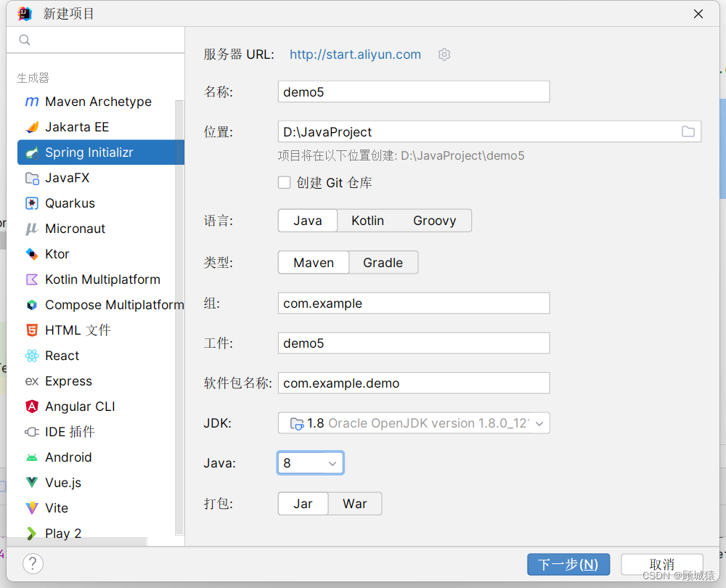The width and height of the screenshot is (726, 588).
Task: Choose Jar packaging
Action: 303,503
